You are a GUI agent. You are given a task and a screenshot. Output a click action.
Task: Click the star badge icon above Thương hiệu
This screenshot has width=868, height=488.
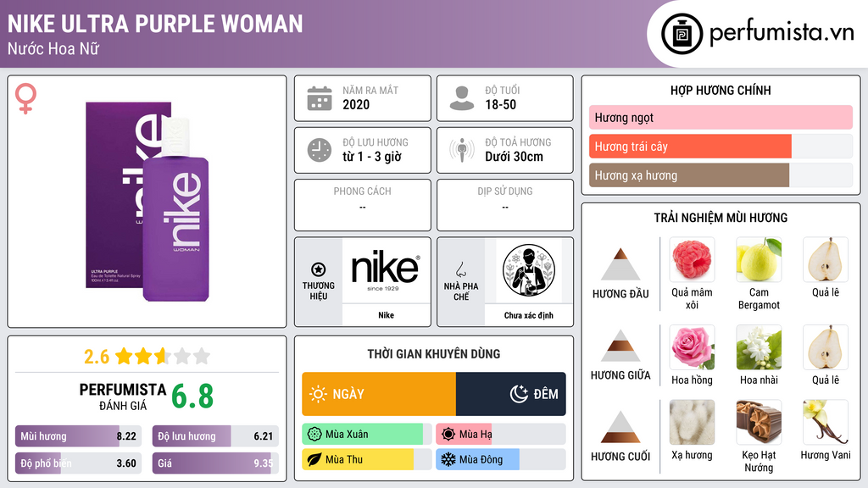click(319, 269)
